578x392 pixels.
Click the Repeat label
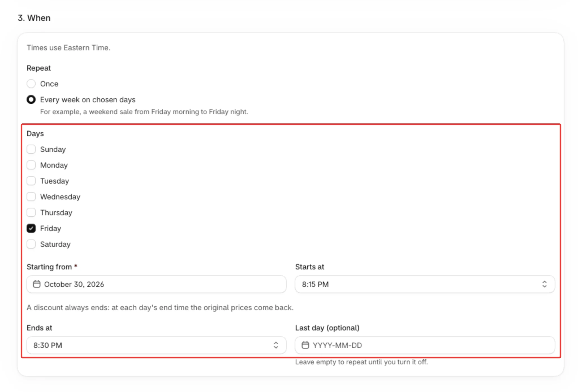click(39, 68)
